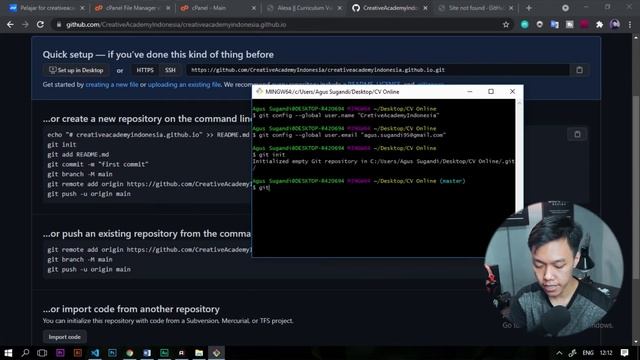Open File Explorer from taskbar
This screenshot has width=640, height=360.
(x=199, y=353)
